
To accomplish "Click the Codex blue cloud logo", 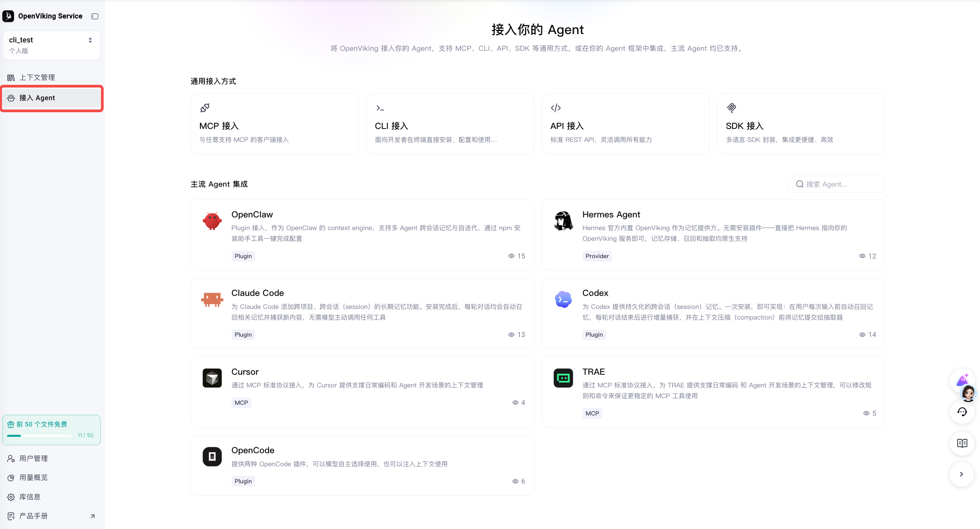I will 563,300.
